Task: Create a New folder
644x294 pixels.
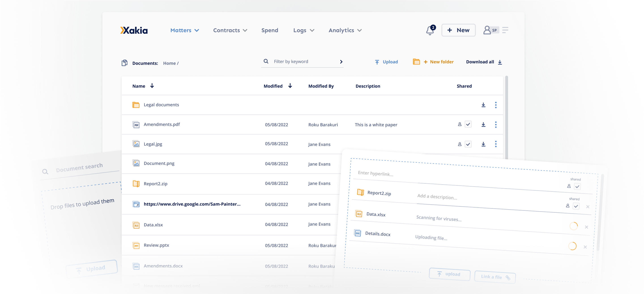Action: pyautogui.click(x=433, y=62)
